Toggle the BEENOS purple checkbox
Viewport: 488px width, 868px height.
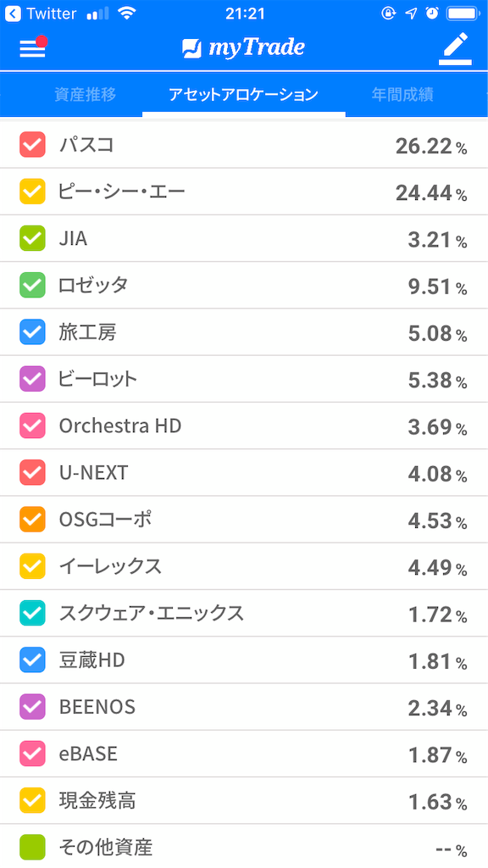click(32, 706)
